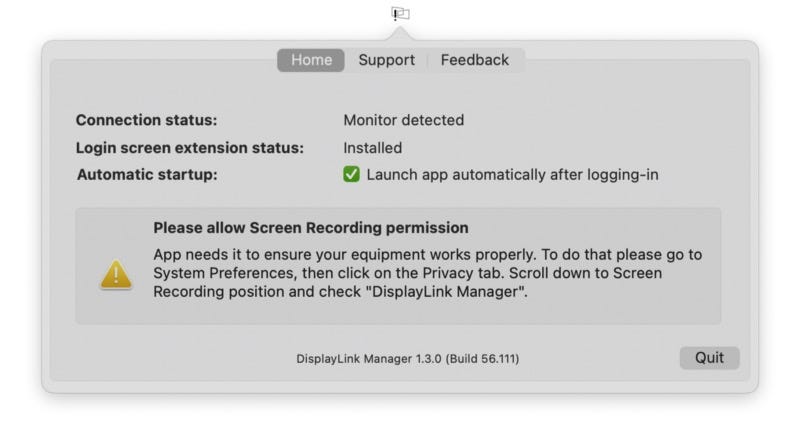Click the popover arrow below the menu bar icon

click(401, 34)
